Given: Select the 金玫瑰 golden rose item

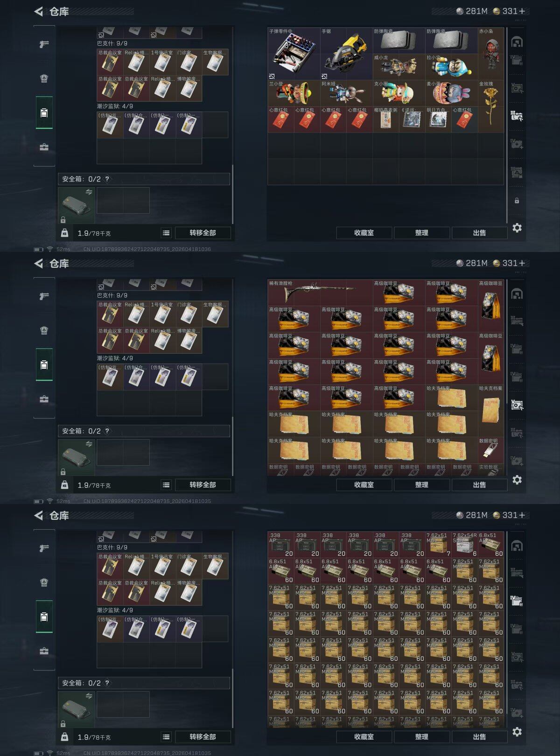Looking at the screenshot, I should pyautogui.click(x=491, y=106).
